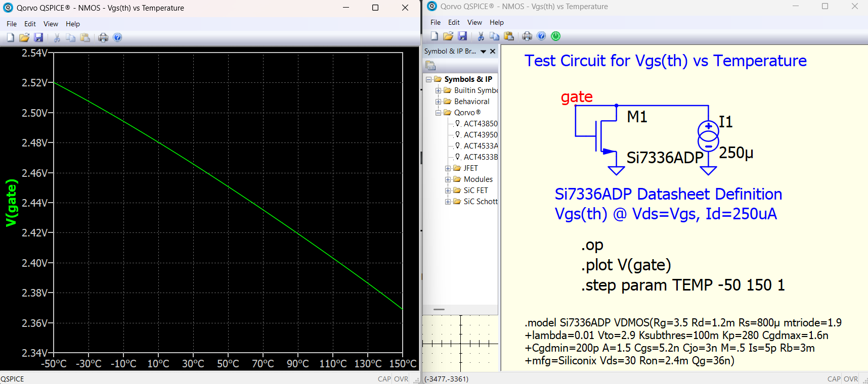Viewport: 868px width, 384px height.
Task: Click the 250µ current value label
Action: tap(736, 153)
